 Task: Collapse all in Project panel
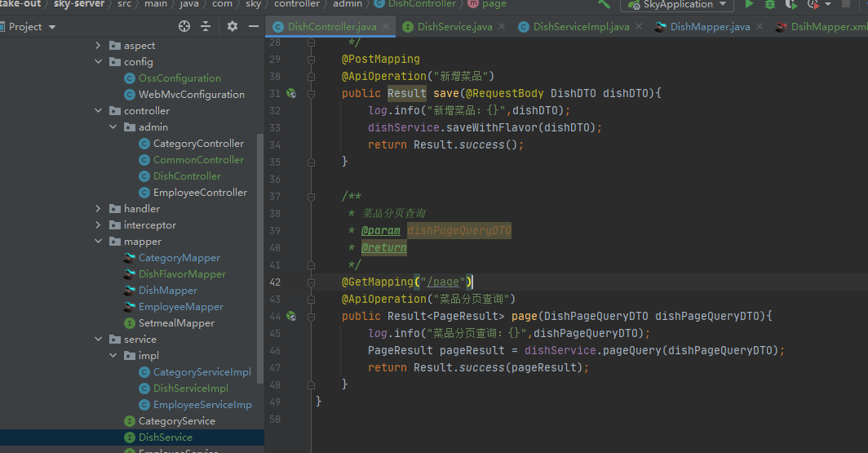pyautogui.click(x=206, y=26)
